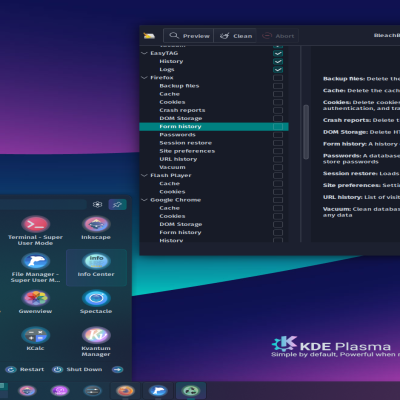Image resolution: width=400 pixels, height=400 pixels.
Task: Click the Inkscape-style icon in the taskbar
Action: [27, 390]
